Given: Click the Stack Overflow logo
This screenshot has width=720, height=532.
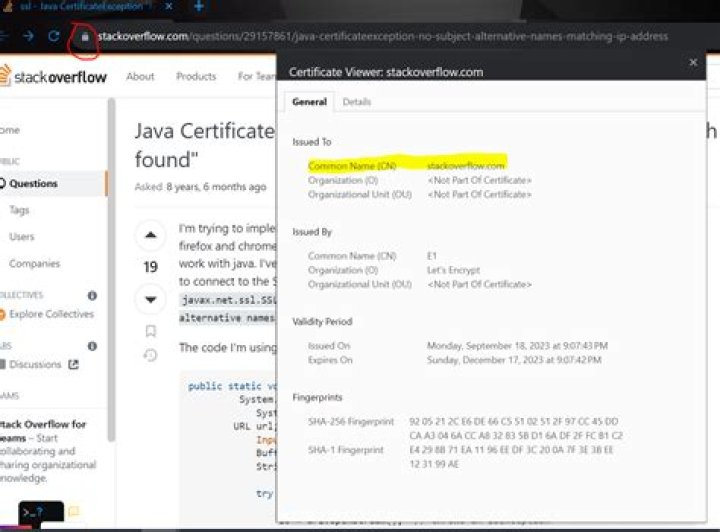Looking at the screenshot, I should [x=53, y=76].
